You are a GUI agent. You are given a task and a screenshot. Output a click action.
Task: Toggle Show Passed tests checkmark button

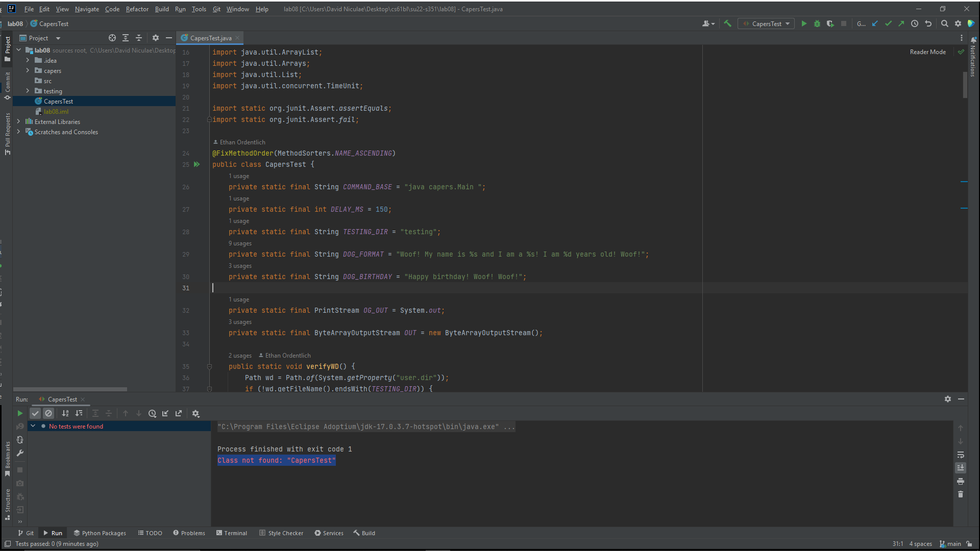click(35, 413)
